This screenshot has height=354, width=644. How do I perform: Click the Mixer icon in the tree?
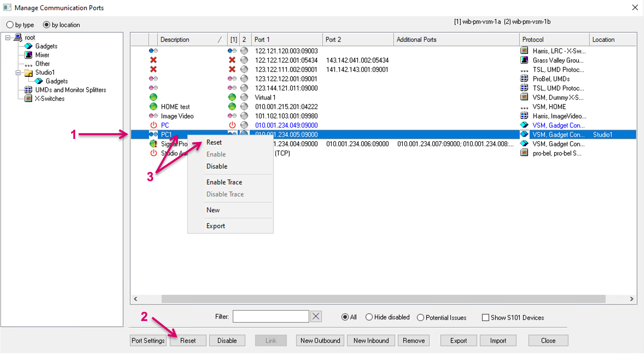tap(28, 55)
